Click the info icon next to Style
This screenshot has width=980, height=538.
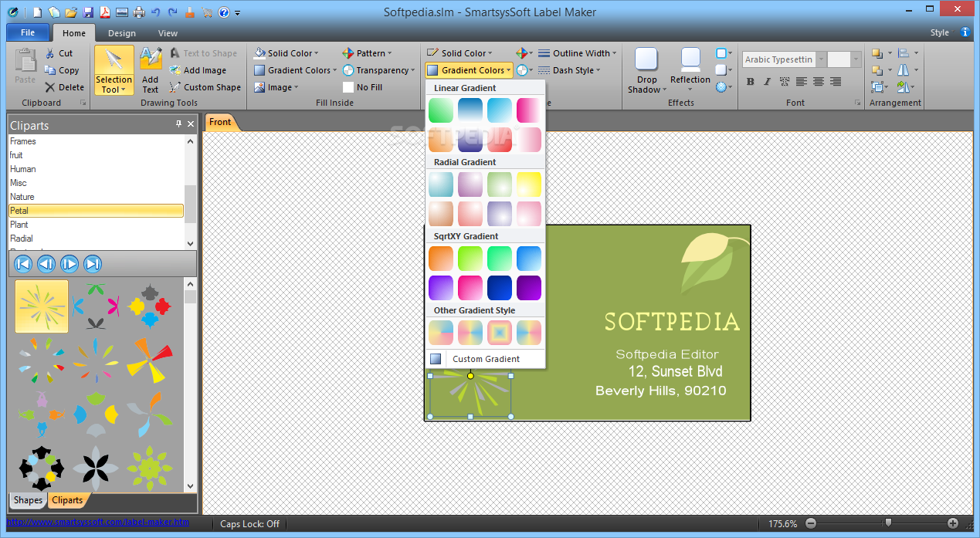(x=965, y=32)
